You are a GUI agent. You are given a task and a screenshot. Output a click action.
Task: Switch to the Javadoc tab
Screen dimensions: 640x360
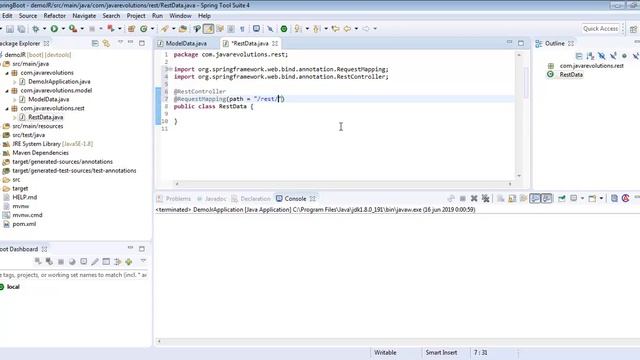tap(211, 199)
